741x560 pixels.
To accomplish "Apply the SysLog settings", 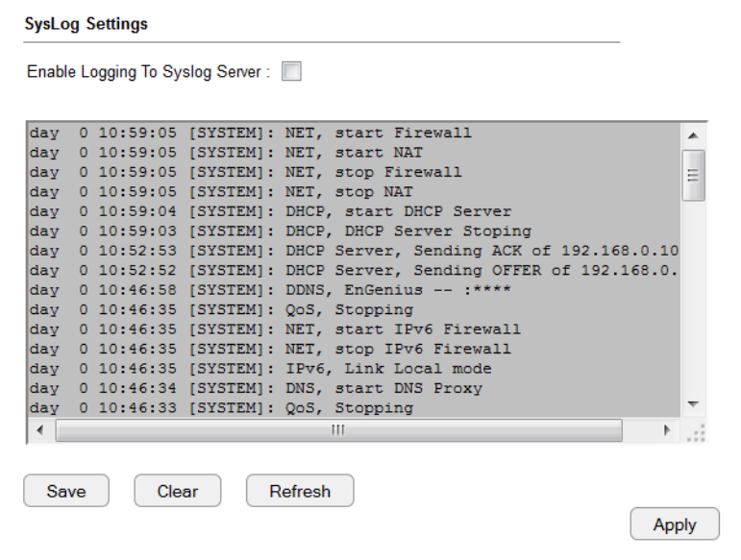I will (x=675, y=523).
